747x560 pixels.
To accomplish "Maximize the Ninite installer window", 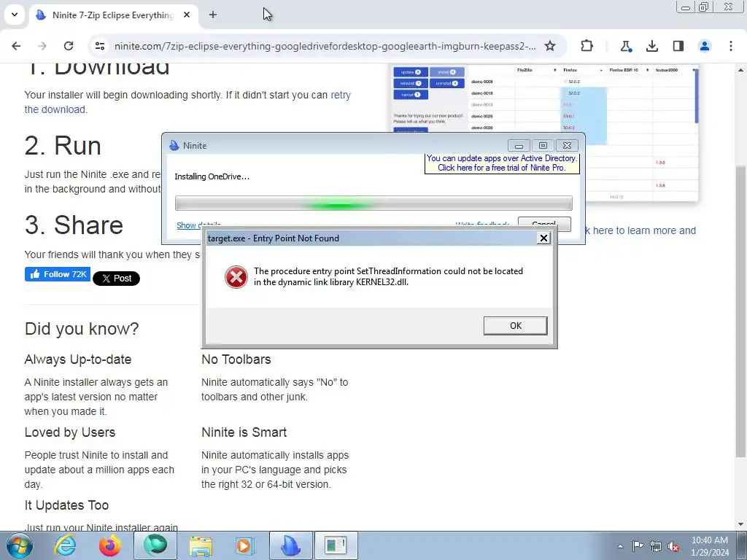I will 543,145.
